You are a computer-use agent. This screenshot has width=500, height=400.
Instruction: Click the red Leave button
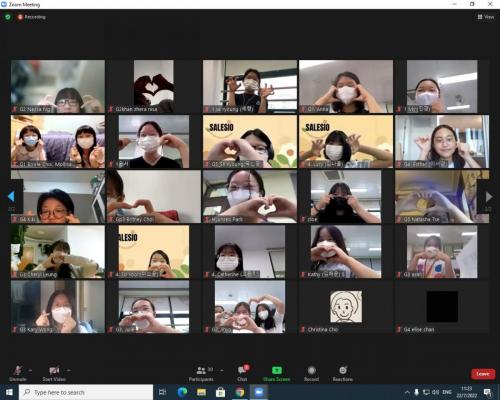(483, 374)
